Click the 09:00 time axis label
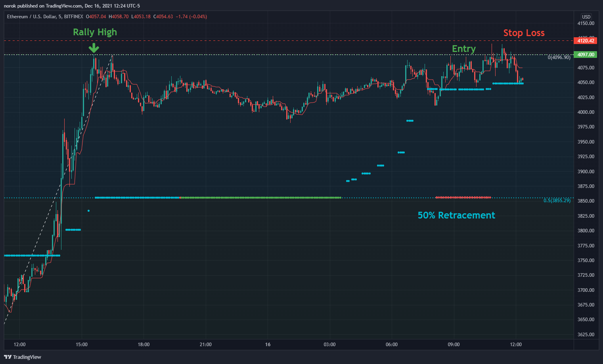This screenshot has width=603, height=364. (x=454, y=345)
